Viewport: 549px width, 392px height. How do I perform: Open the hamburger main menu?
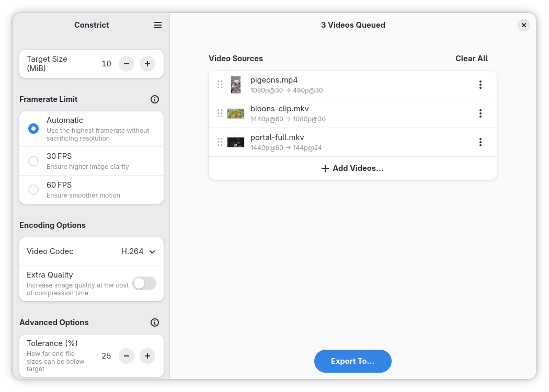coord(158,25)
